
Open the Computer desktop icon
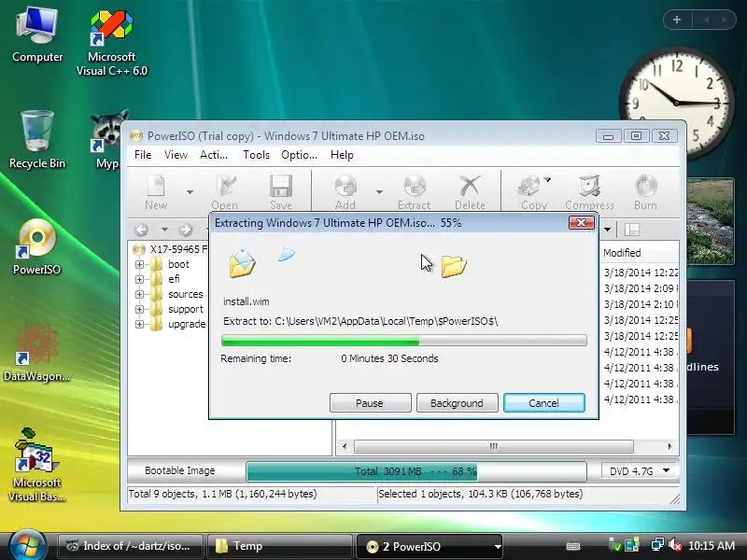[37, 34]
